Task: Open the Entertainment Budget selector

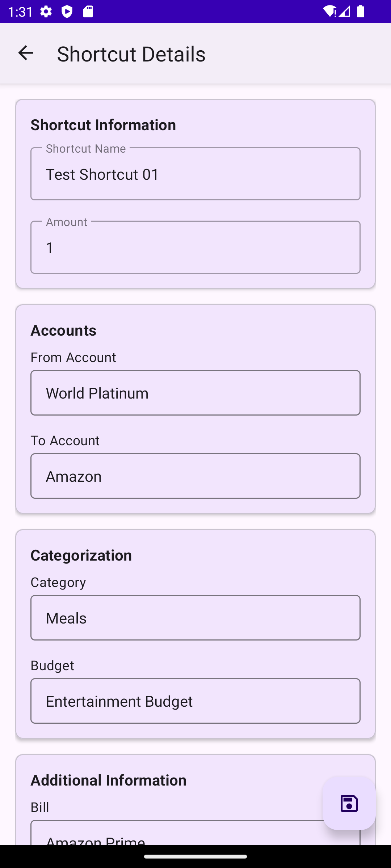Action: pyautogui.click(x=195, y=701)
